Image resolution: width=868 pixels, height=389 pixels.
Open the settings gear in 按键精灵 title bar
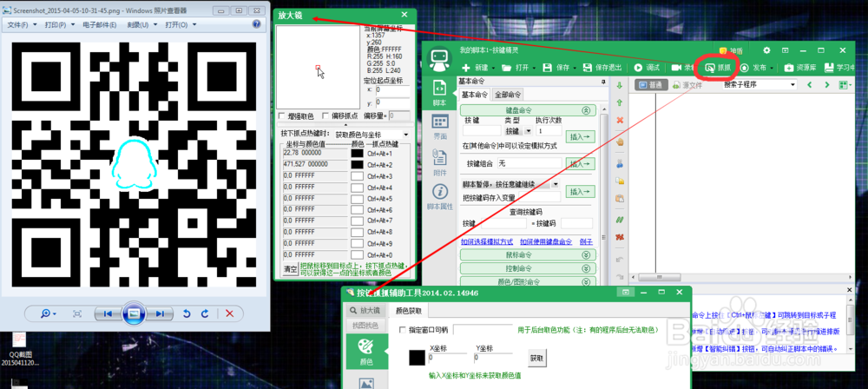766,50
